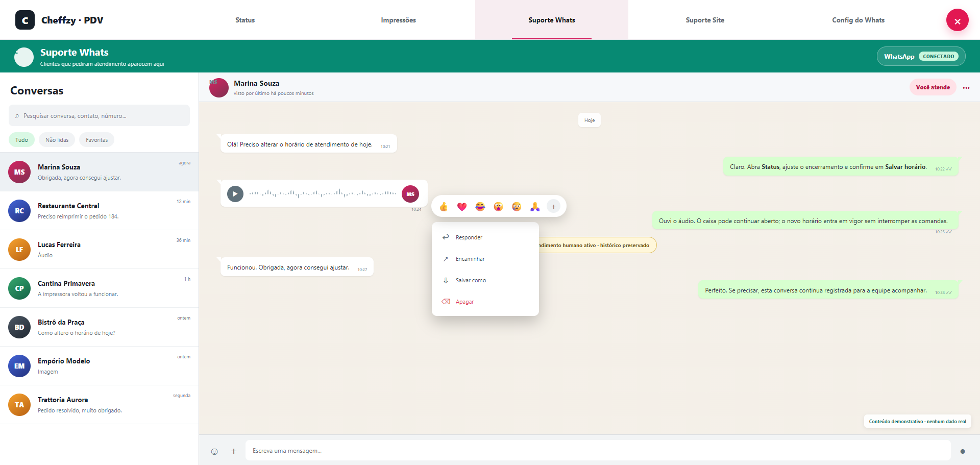Click the TA avatar of Trattoria Aurora
This screenshot has width=980, height=465.
[19, 405]
